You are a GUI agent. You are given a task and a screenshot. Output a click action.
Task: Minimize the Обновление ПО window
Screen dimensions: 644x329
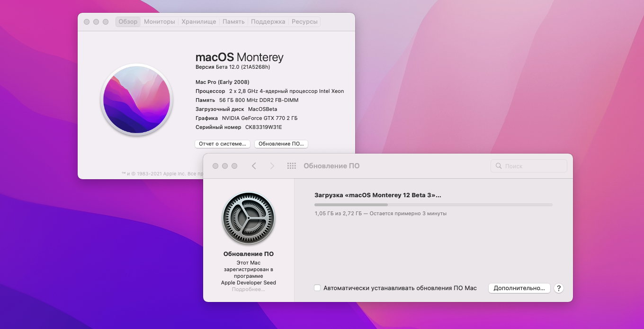[x=225, y=166]
